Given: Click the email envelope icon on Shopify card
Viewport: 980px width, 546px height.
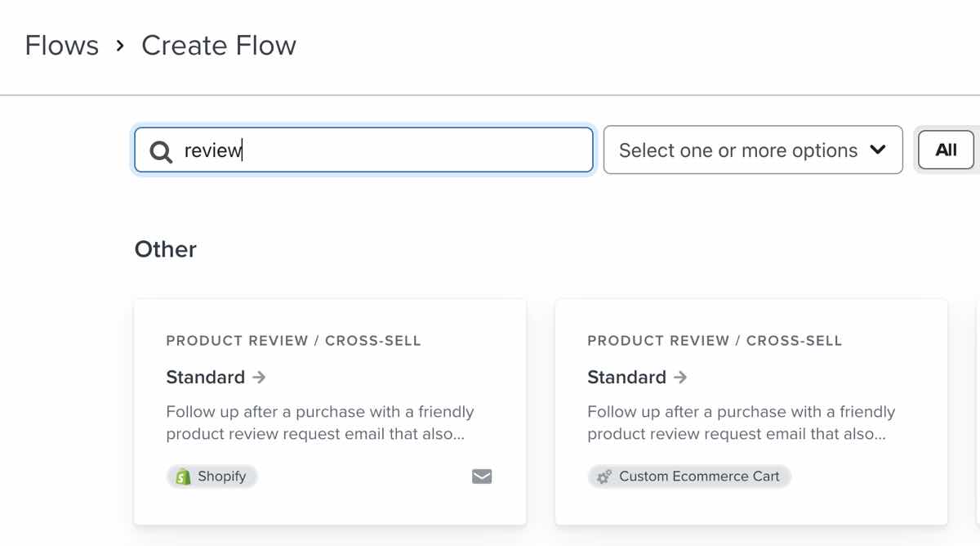Looking at the screenshot, I should [x=482, y=477].
